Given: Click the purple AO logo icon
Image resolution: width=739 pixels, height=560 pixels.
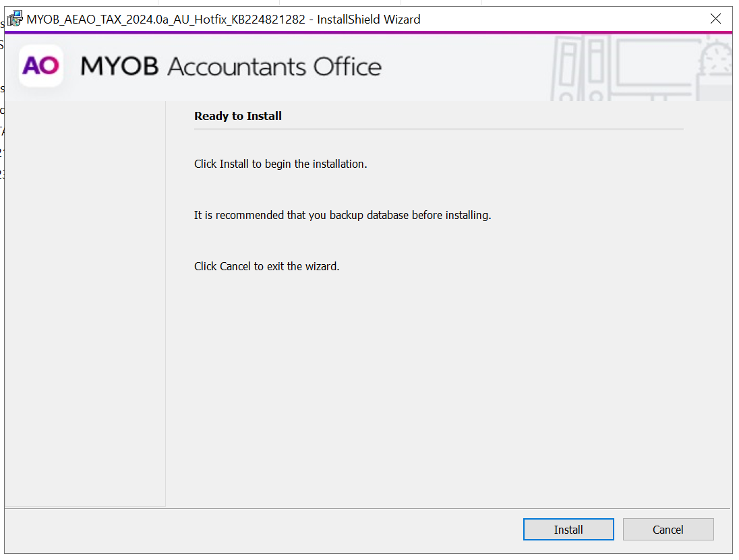Looking at the screenshot, I should pyautogui.click(x=40, y=66).
